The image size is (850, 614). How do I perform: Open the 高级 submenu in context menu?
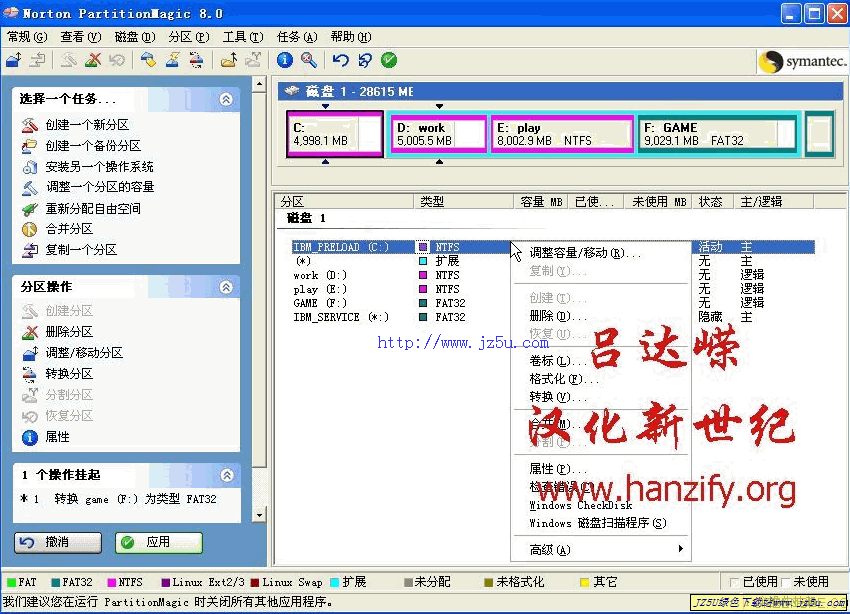(x=601, y=550)
